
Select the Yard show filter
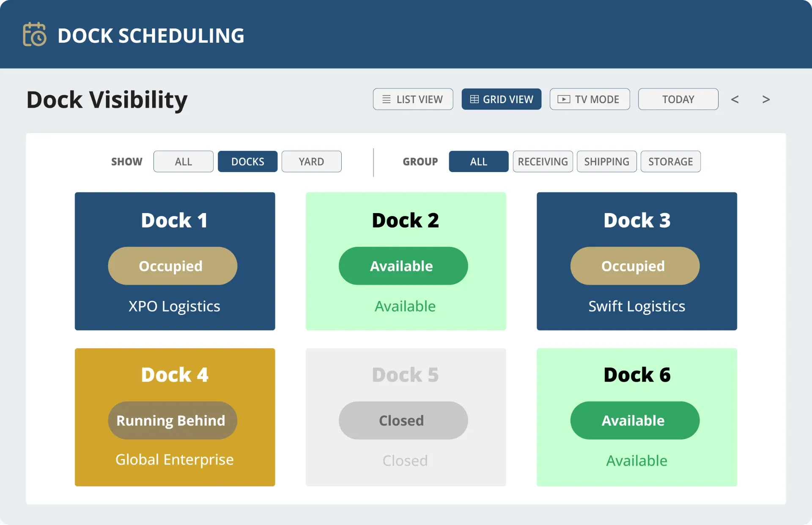pyautogui.click(x=311, y=161)
